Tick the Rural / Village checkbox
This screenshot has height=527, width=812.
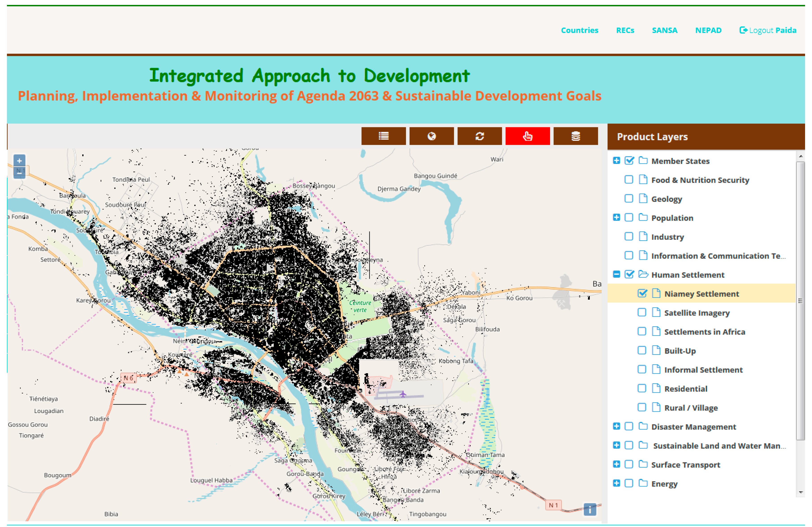pyautogui.click(x=641, y=407)
